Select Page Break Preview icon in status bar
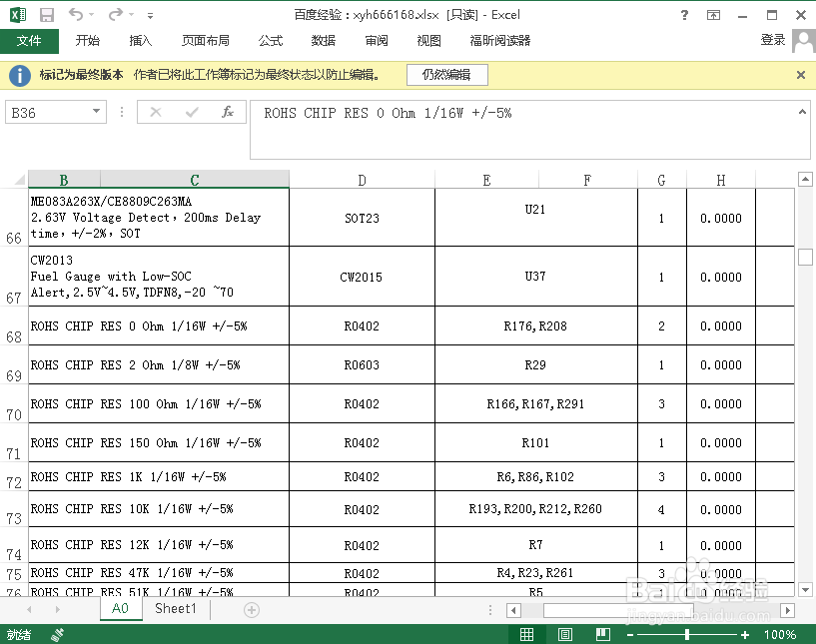 click(602, 634)
